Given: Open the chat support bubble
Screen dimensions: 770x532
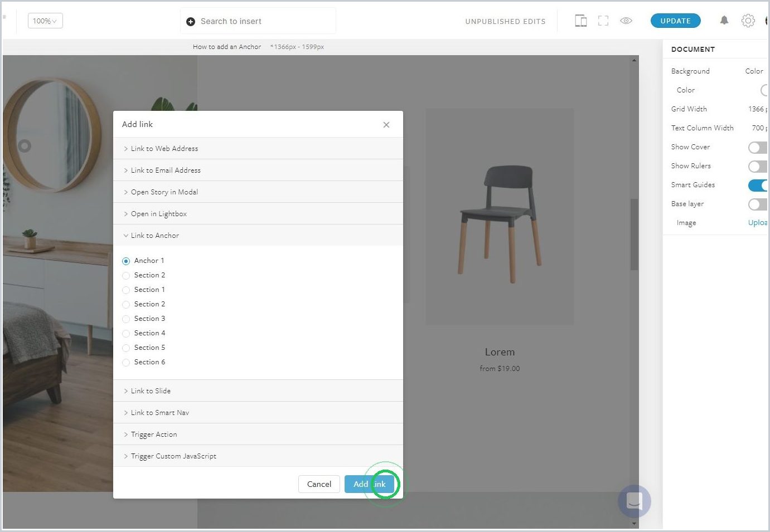Looking at the screenshot, I should pyautogui.click(x=635, y=501).
